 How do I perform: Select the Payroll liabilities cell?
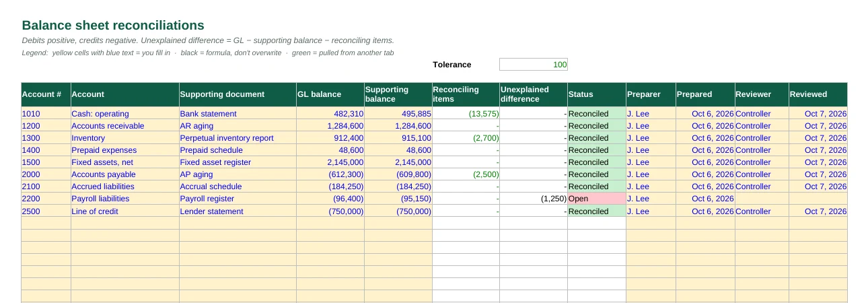(125, 199)
